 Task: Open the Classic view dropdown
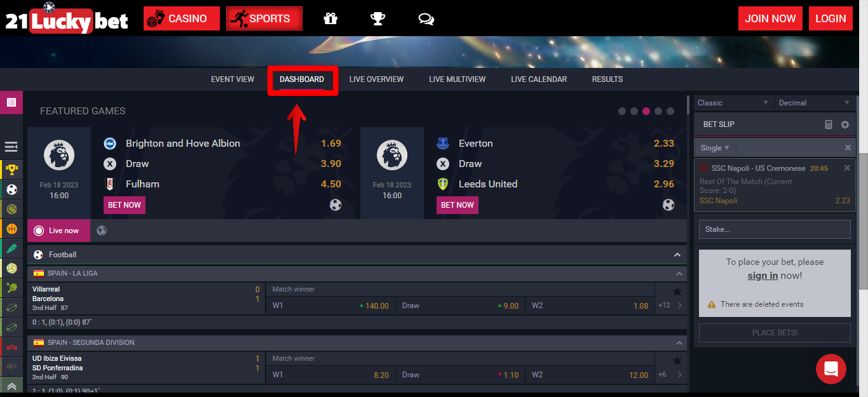tap(733, 103)
